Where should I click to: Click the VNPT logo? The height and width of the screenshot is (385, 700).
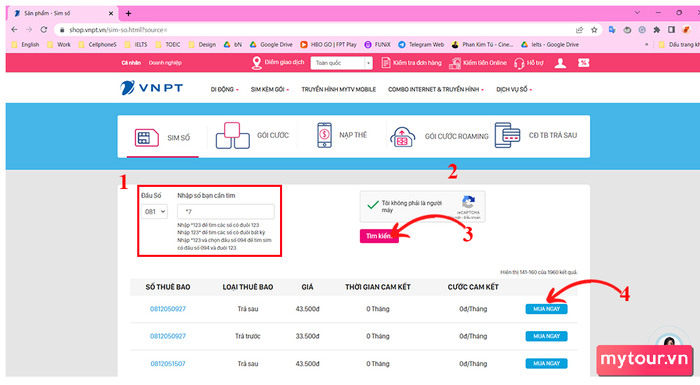click(151, 88)
